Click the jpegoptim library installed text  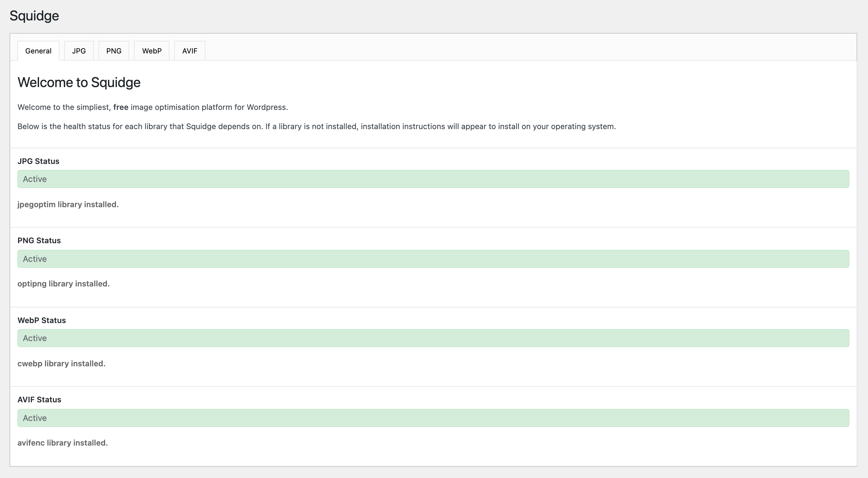click(x=68, y=204)
